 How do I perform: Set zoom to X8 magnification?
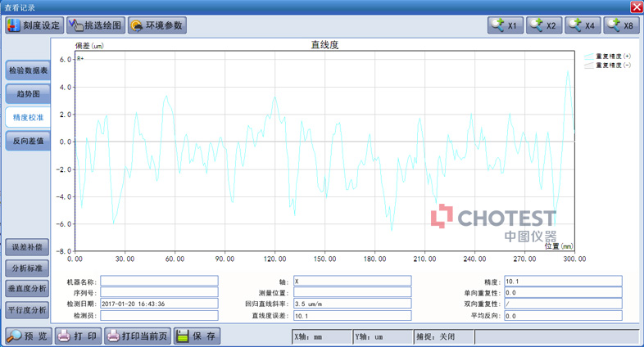[x=621, y=25]
